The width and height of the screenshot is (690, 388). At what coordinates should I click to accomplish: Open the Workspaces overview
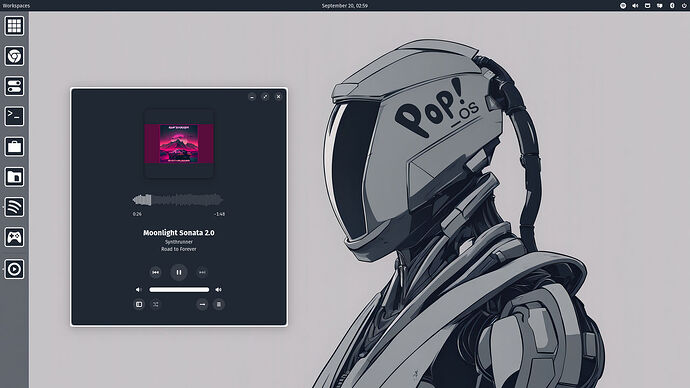pos(16,6)
